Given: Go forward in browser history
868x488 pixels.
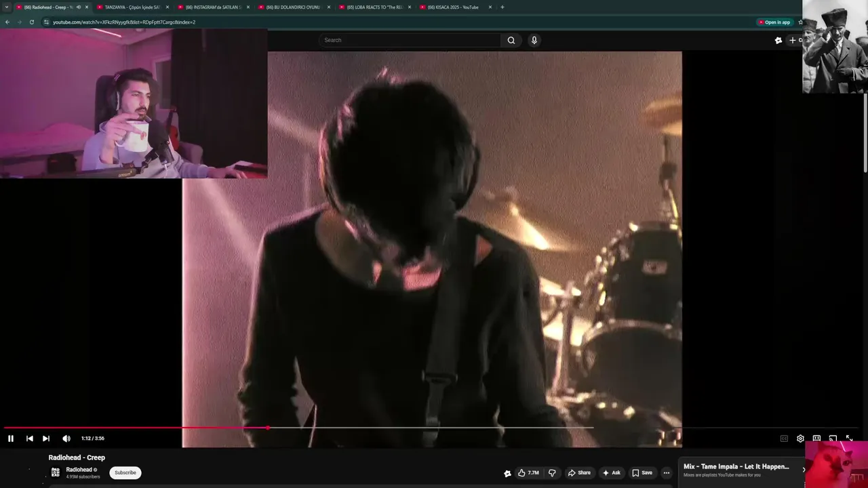Looking at the screenshot, I should point(19,22).
